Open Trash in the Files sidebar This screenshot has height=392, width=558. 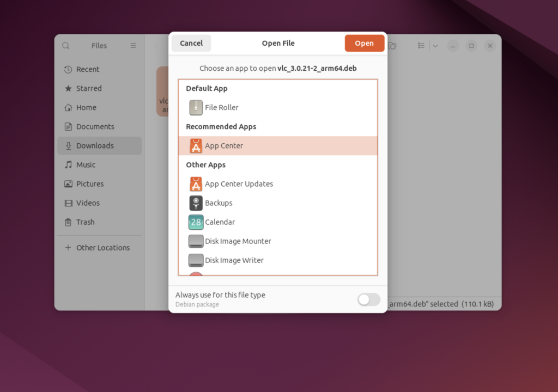[x=100, y=222]
